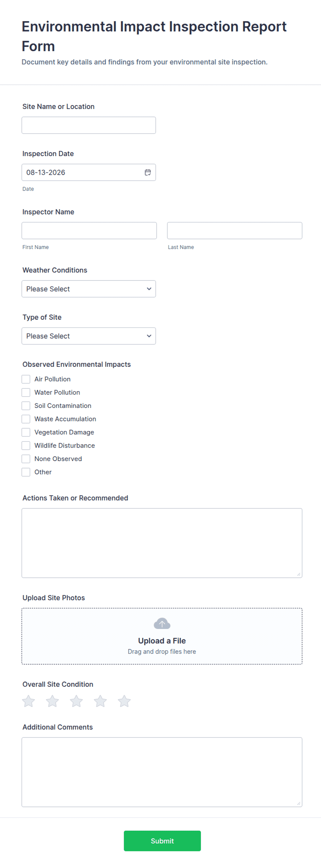
Task: Focus the Site Name or Location field
Action: [x=89, y=125]
